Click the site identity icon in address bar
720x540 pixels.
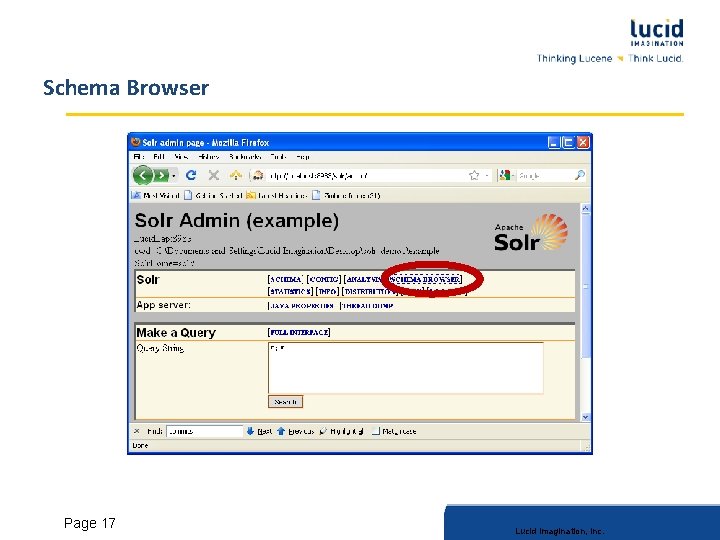point(258,175)
